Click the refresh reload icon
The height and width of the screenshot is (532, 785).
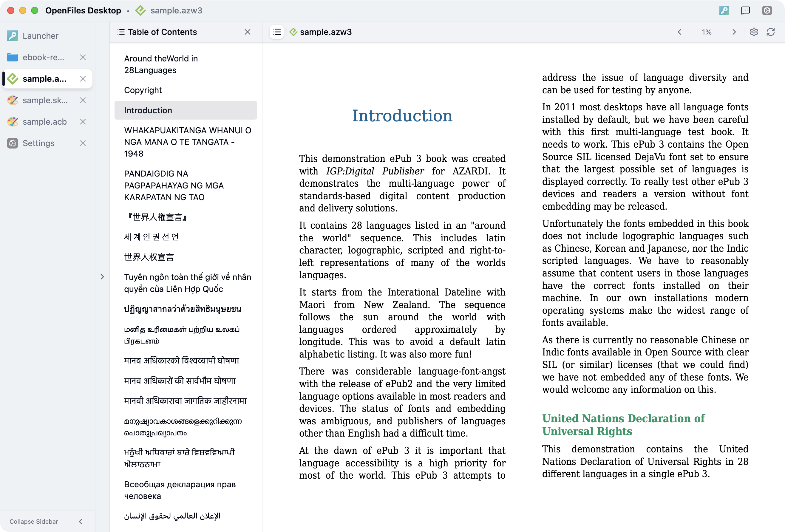pos(770,32)
